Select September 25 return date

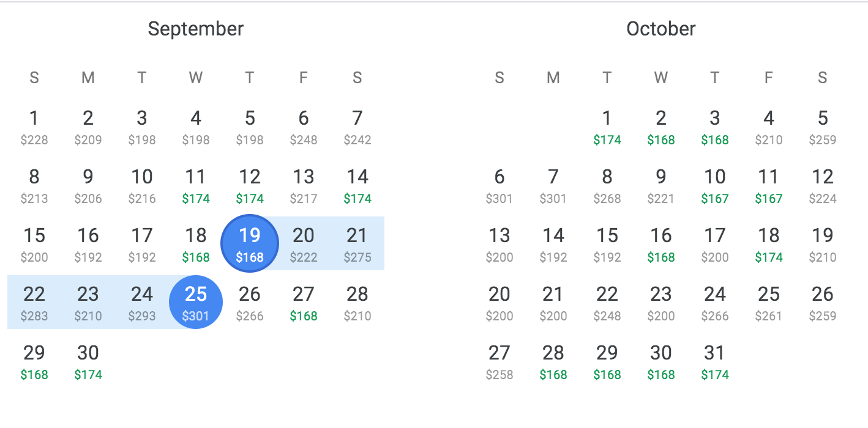pyautogui.click(x=196, y=302)
